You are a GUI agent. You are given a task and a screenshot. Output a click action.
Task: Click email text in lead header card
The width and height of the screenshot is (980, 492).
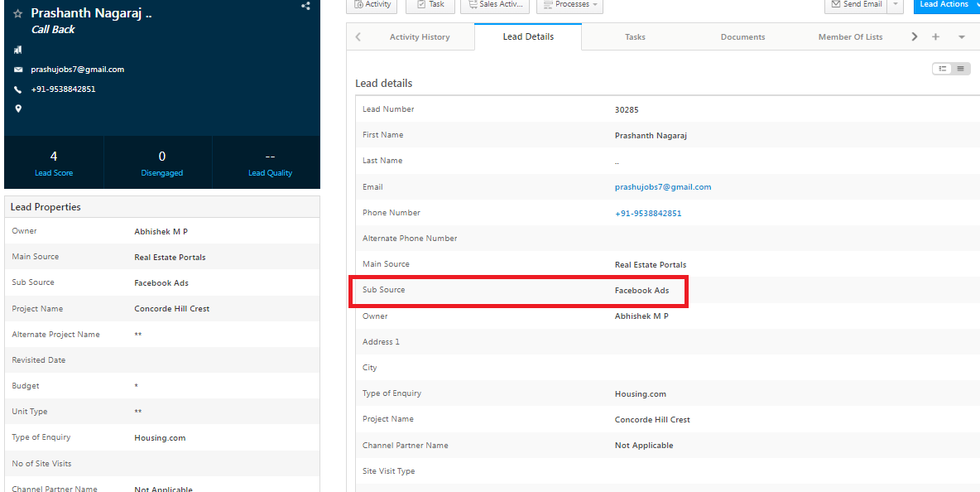78,70
